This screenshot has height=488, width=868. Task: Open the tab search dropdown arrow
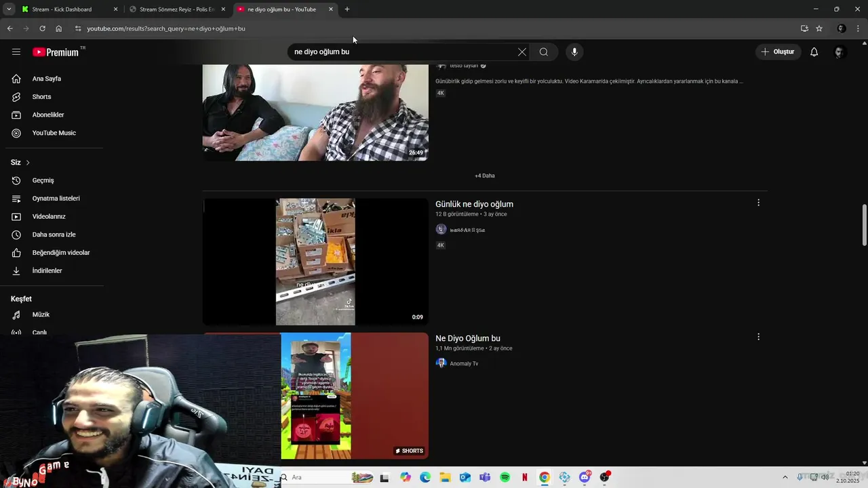coord(8,9)
